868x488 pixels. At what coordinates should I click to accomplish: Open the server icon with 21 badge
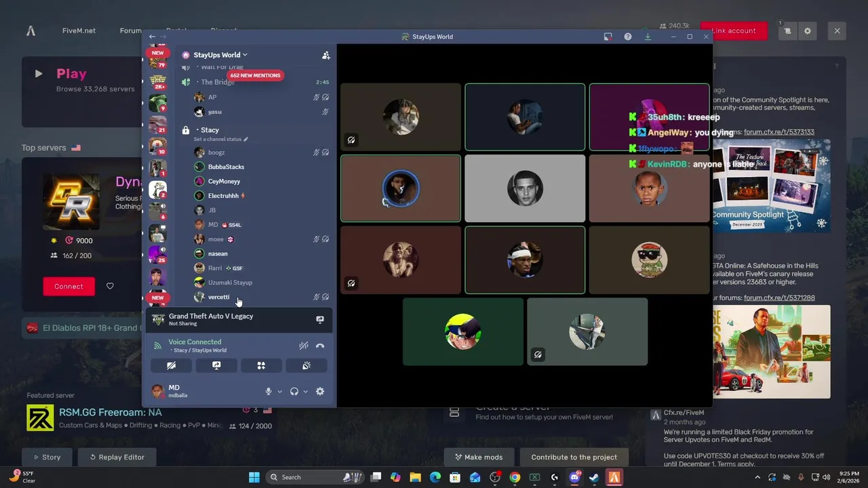click(157, 125)
